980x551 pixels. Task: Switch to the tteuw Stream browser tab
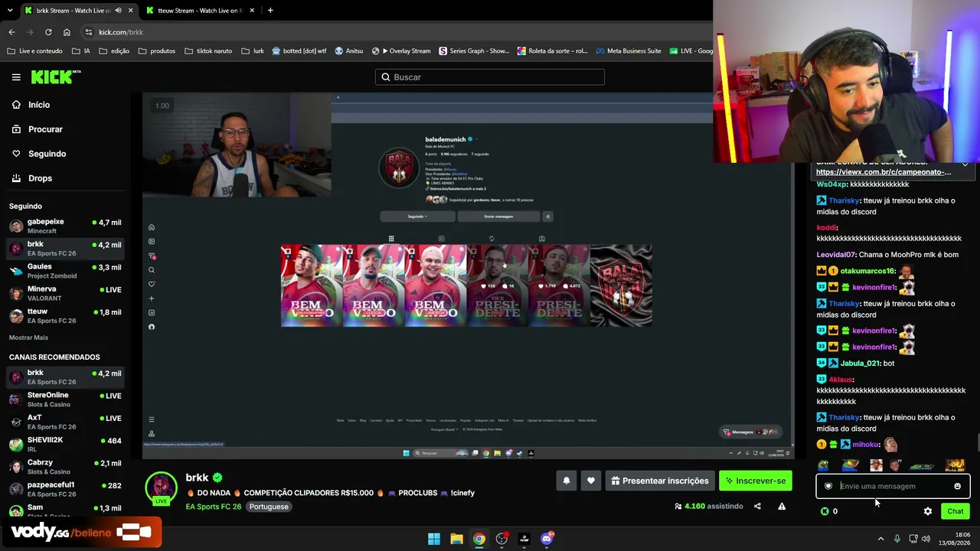coord(199,11)
